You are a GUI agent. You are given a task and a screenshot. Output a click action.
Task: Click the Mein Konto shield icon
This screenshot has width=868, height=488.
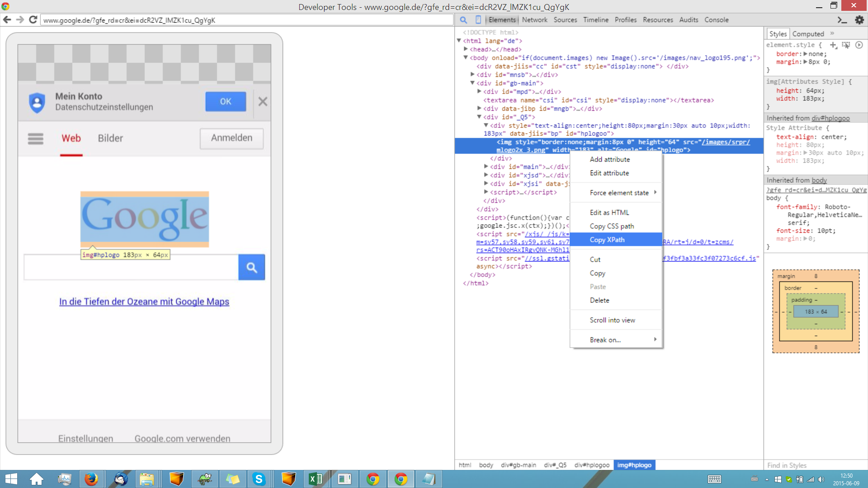[37, 103]
